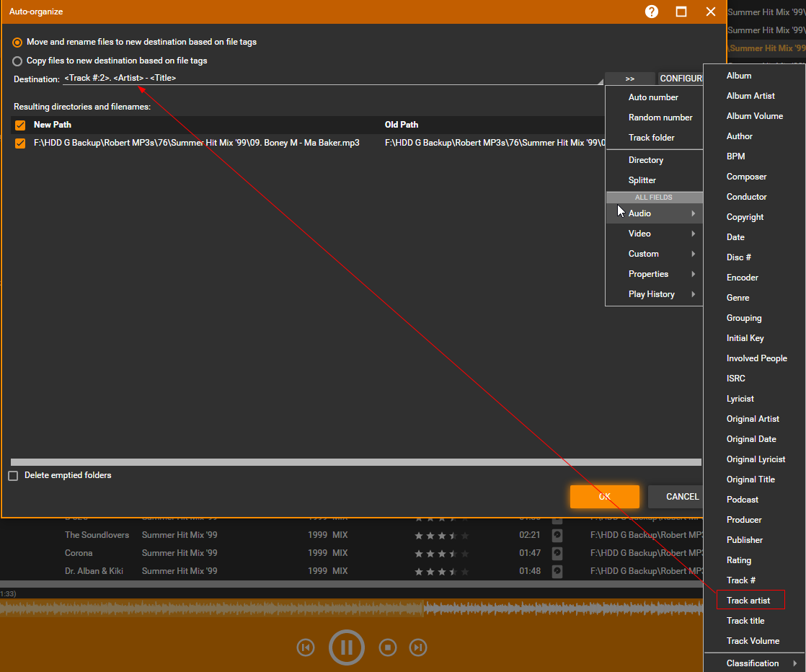Pause the currently playing track
This screenshot has width=806, height=672.
point(347,647)
